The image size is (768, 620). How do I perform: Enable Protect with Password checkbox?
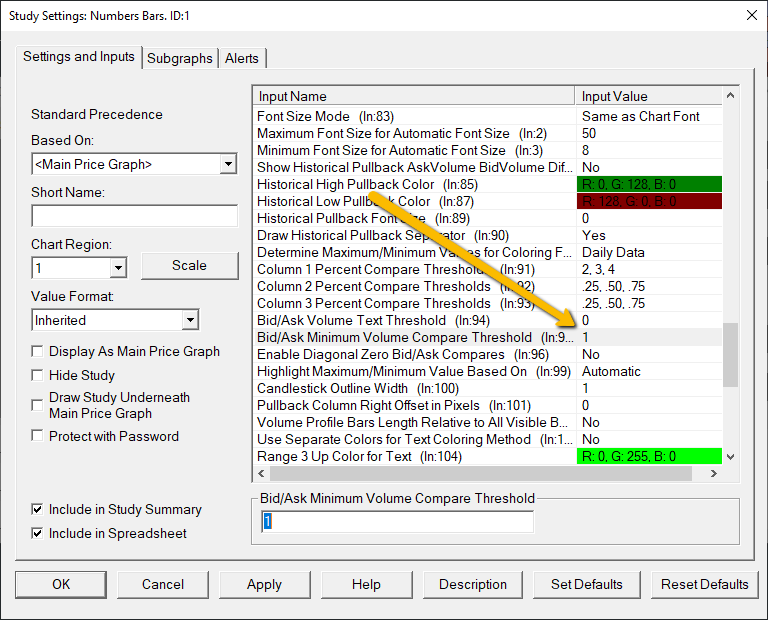[37, 436]
